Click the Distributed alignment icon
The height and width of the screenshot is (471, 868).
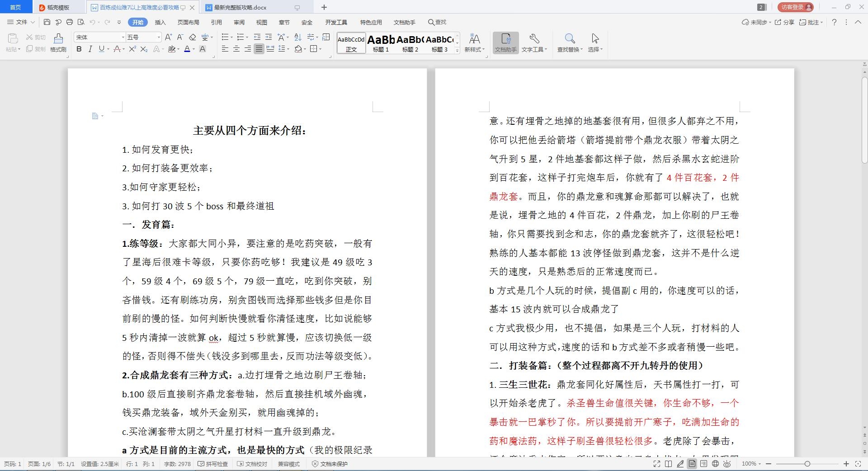point(270,49)
